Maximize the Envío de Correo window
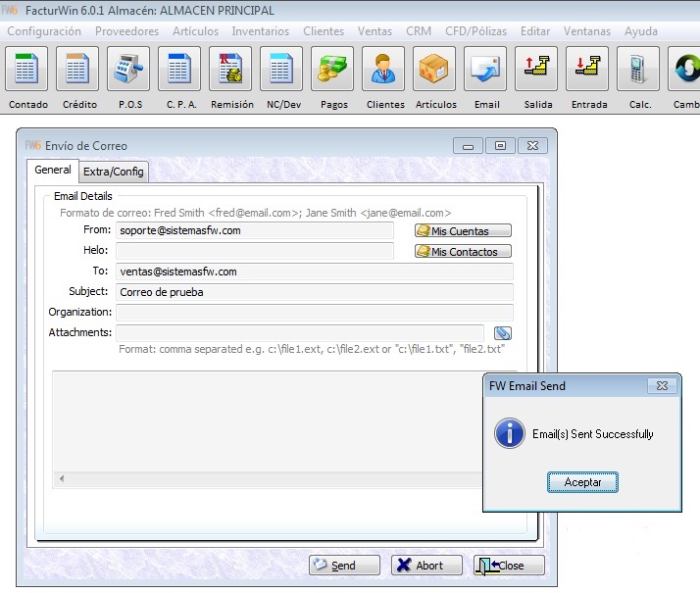The width and height of the screenshot is (700, 593). point(500,146)
